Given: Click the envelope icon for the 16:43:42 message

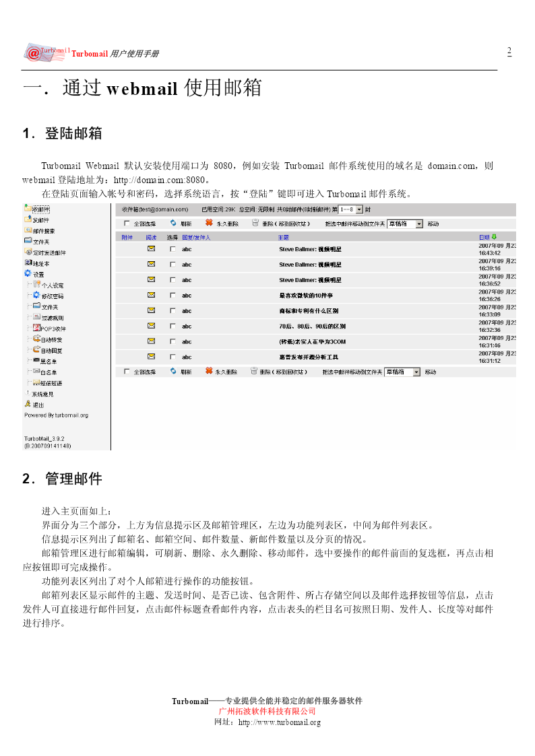Looking at the screenshot, I should tap(151, 249).
